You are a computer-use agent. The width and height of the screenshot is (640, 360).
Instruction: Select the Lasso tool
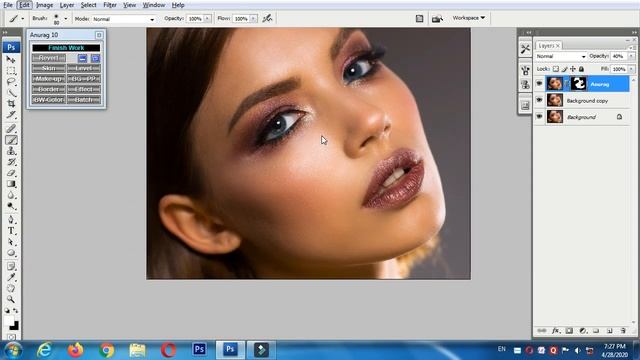[11, 81]
